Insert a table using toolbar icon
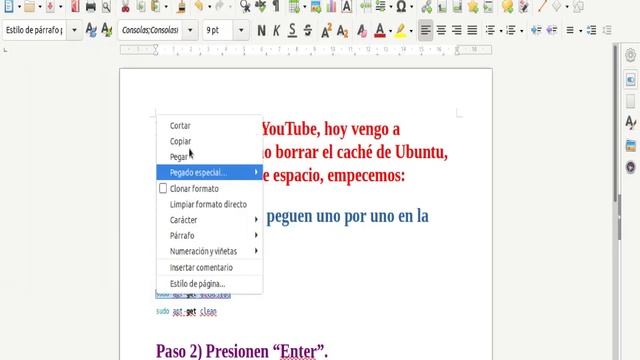 [294, 6]
